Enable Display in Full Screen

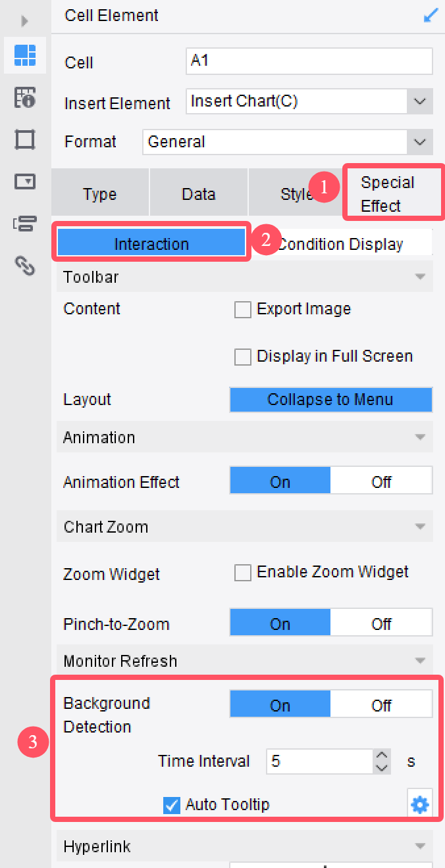[x=243, y=356]
